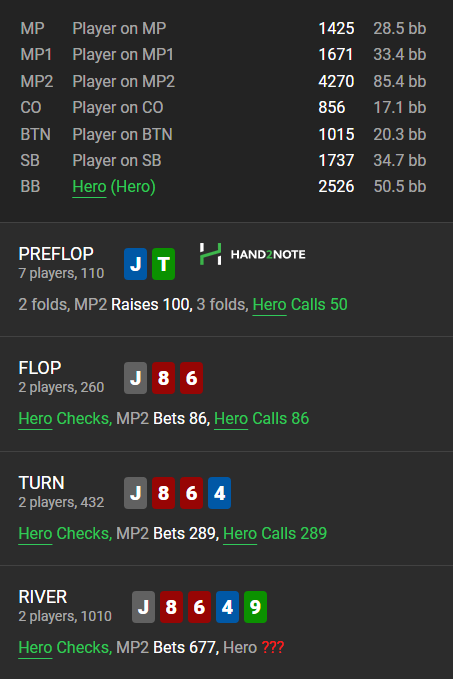
Task: Select the red 8 card on the flop
Action: click(x=164, y=378)
